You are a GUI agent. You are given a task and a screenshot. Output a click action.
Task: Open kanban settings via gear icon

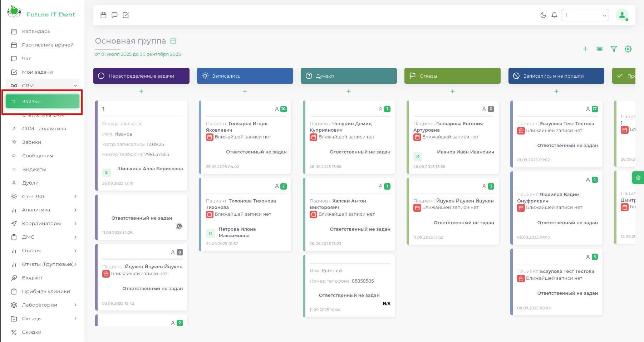(x=628, y=49)
